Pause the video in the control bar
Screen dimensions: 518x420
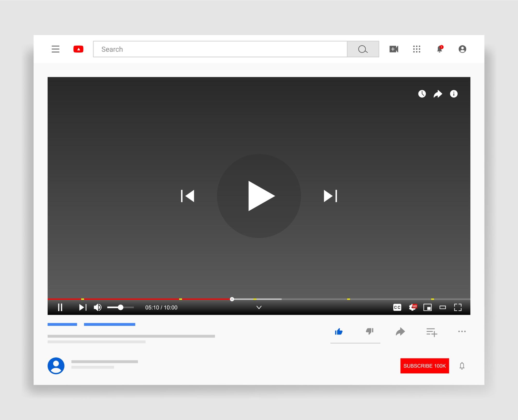pos(60,307)
